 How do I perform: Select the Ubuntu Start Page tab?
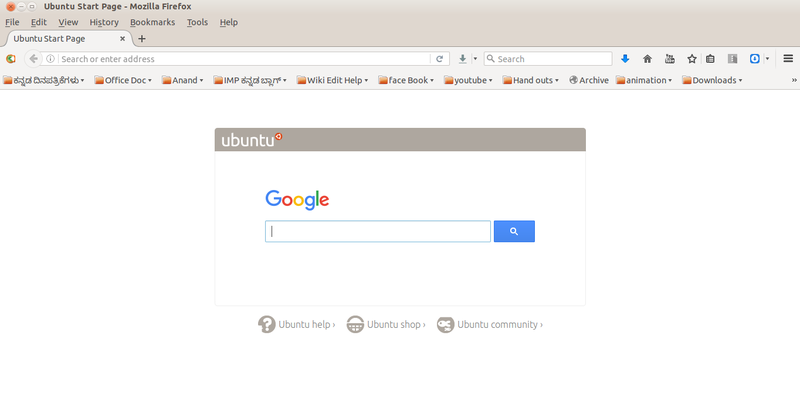68,39
